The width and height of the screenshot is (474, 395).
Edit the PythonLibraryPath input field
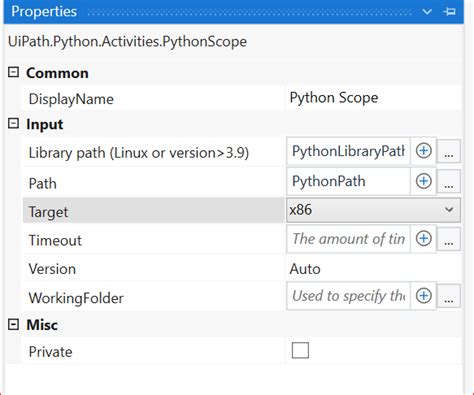tap(348, 151)
